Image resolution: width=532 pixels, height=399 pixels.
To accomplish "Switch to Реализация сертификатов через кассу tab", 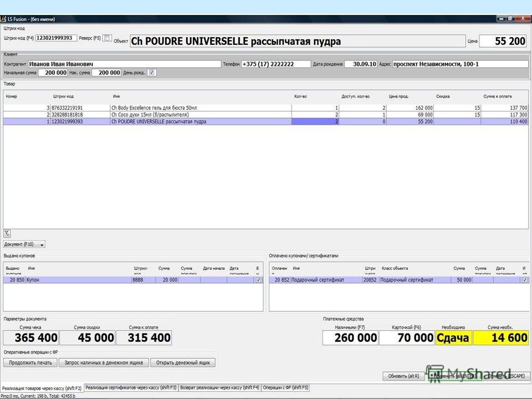I will pos(131,387).
